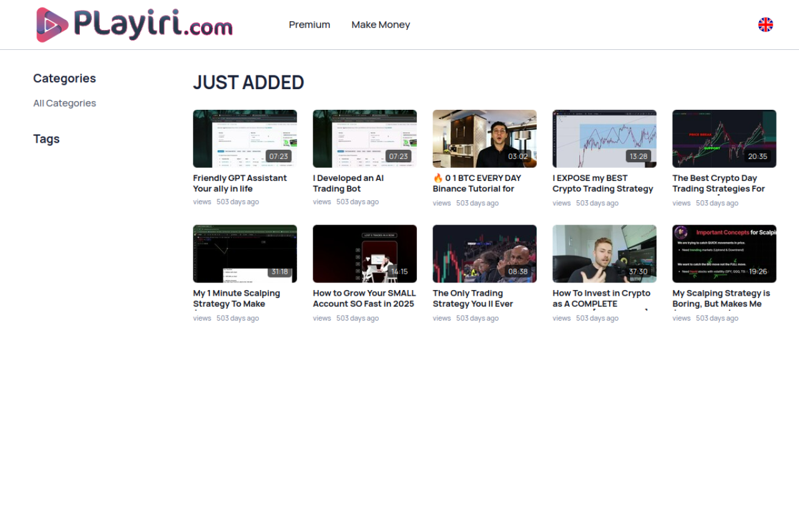Open I EXPOSE my BEST Crypto thumbnail
The width and height of the screenshot is (799, 532).
[604, 138]
